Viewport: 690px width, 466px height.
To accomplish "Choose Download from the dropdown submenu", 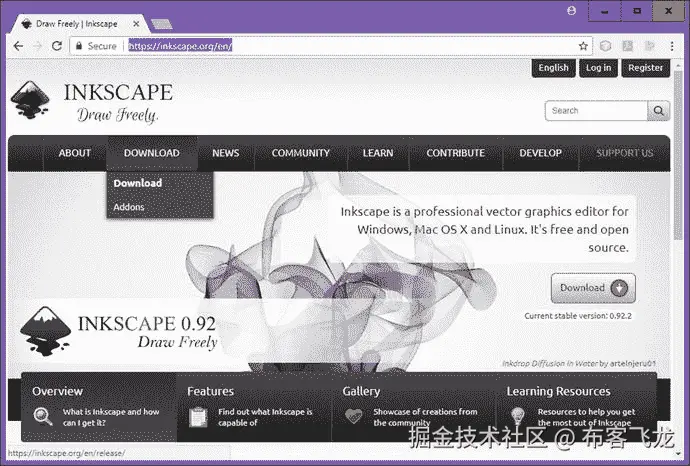I will pyautogui.click(x=138, y=183).
